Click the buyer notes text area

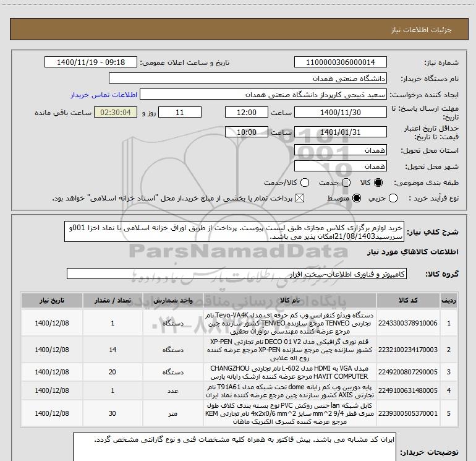[234, 447]
